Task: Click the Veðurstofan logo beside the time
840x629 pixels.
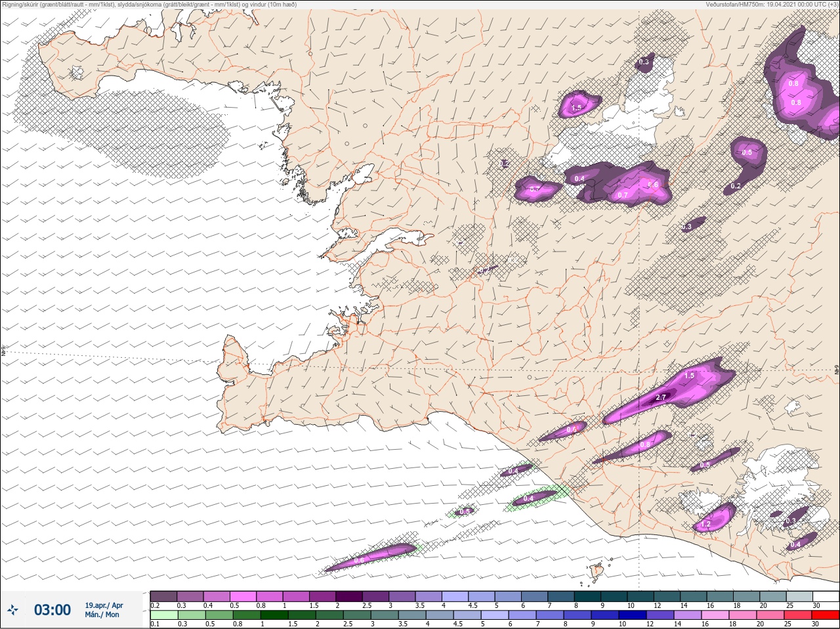Action: coord(12,610)
